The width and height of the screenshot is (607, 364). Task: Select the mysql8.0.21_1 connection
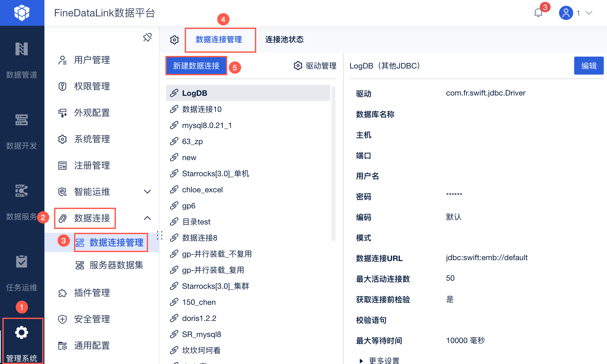tap(248, 125)
